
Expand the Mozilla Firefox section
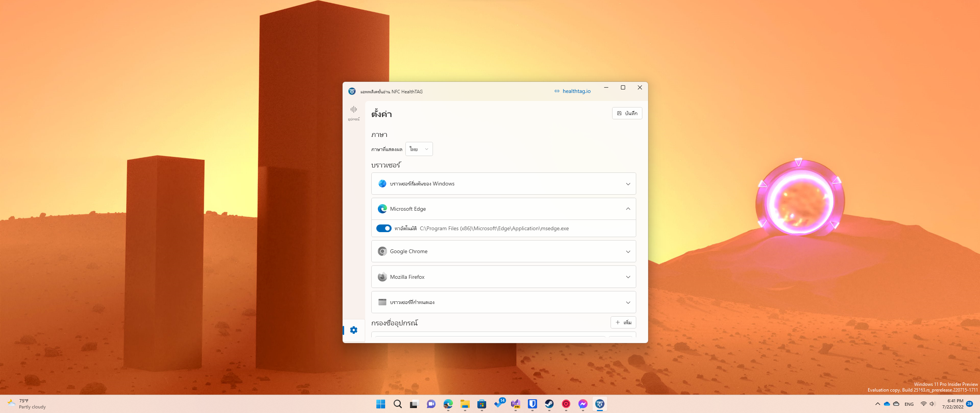(503, 277)
